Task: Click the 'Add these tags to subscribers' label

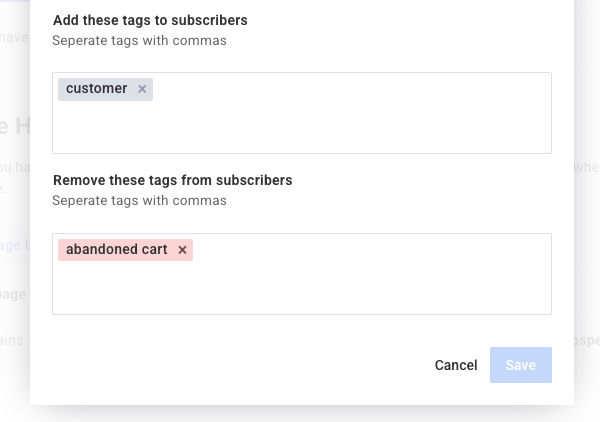Action: click(150, 20)
